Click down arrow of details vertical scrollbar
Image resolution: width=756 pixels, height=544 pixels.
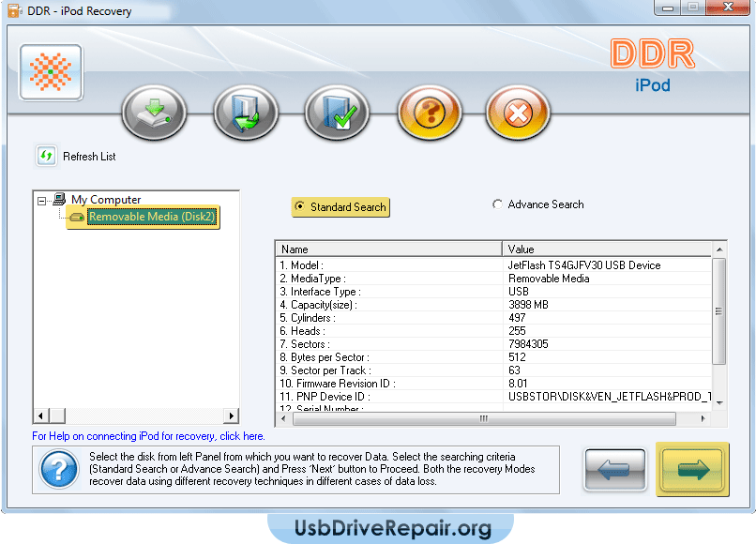pos(719,403)
